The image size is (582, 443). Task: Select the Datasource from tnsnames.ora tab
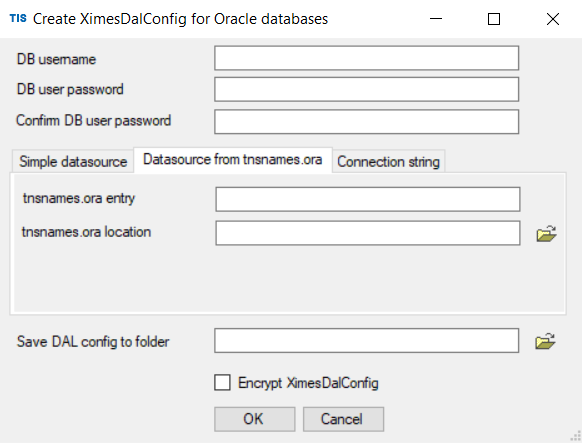(x=233, y=160)
